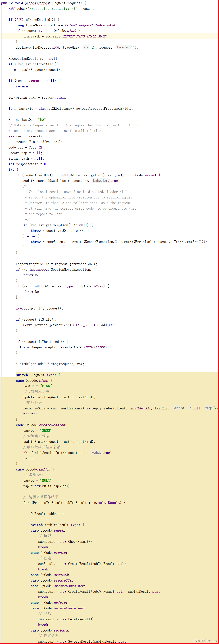Click the line "Code err = Code.OK;"
This screenshot has width=219, height=644.
click(x=26, y=147)
